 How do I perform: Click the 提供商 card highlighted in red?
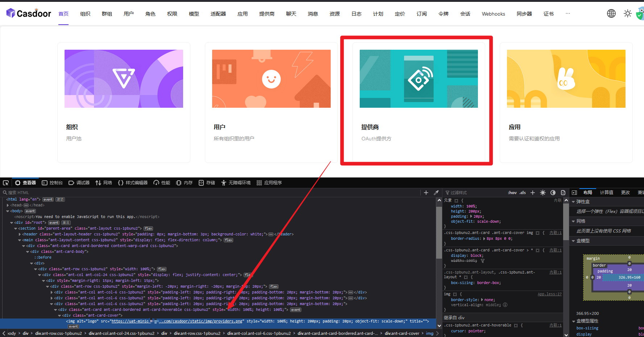click(x=417, y=102)
